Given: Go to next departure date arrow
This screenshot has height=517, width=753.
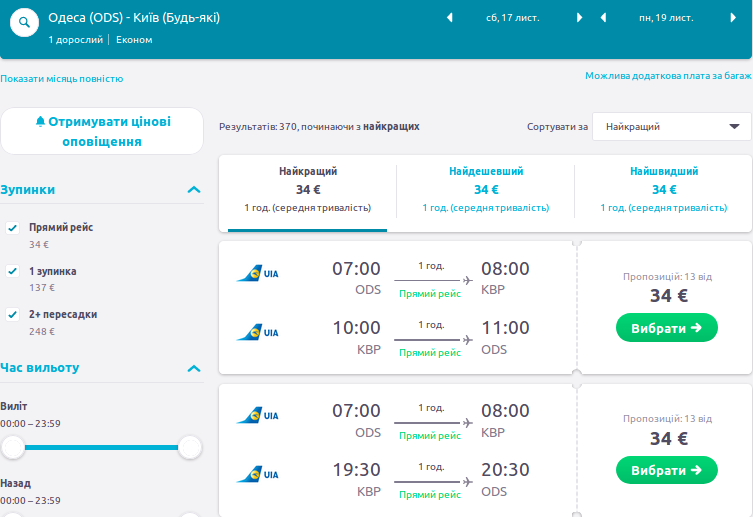Looking at the screenshot, I should 580,18.
